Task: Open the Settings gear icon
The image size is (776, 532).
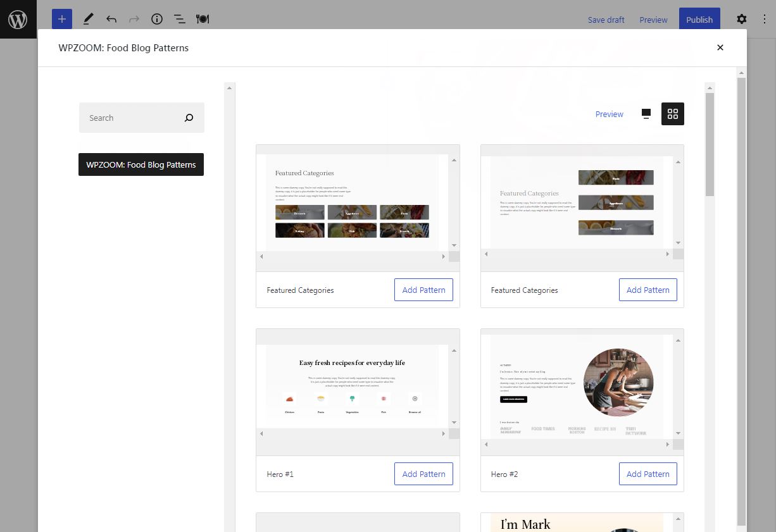Action: (x=742, y=19)
